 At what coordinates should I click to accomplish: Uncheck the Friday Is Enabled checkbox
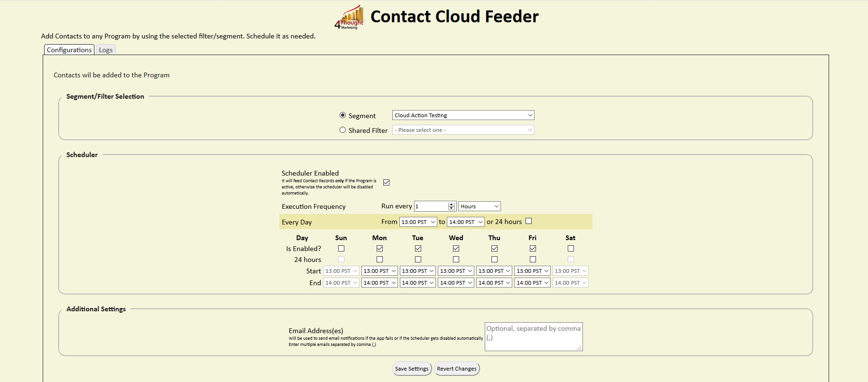coord(533,249)
